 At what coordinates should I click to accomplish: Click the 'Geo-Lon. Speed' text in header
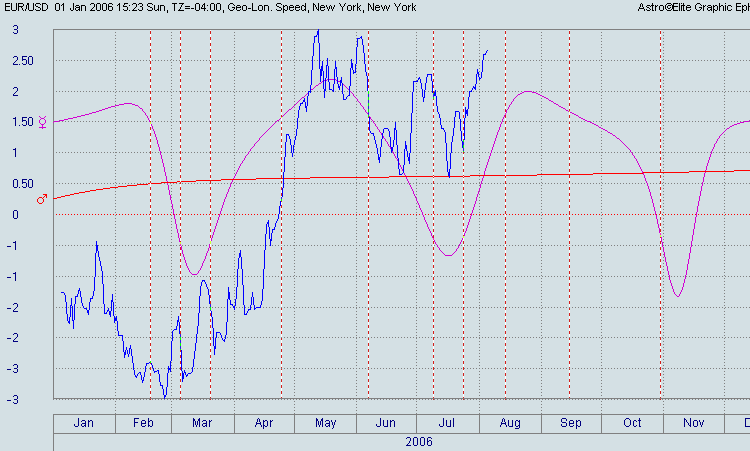(x=267, y=8)
